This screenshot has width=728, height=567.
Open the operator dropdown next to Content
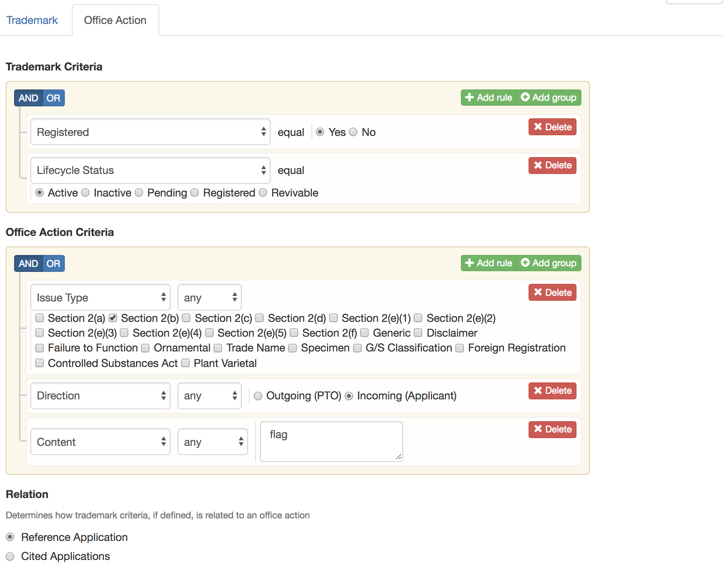tap(213, 442)
